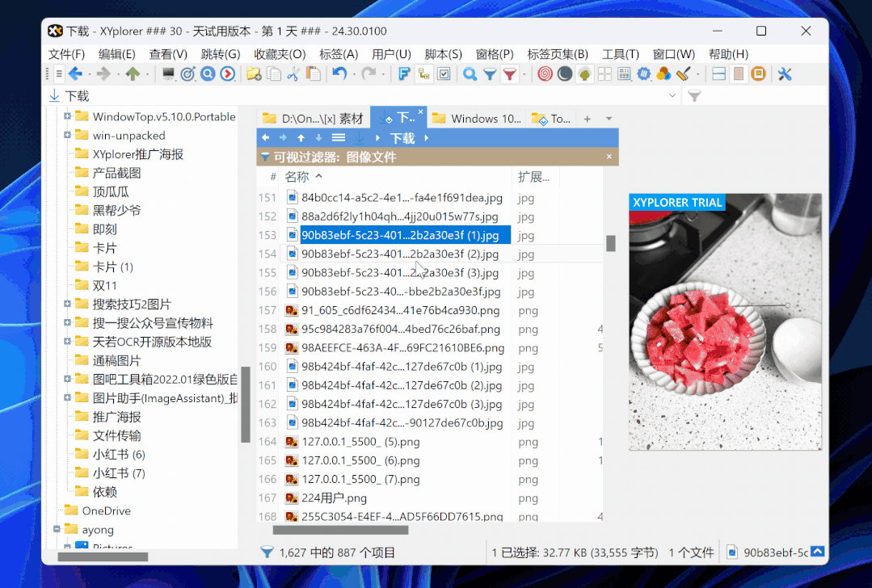Screen dimensions: 872x588
Task: Click the blue Back arrow in main toolbar
Action: coord(75,74)
